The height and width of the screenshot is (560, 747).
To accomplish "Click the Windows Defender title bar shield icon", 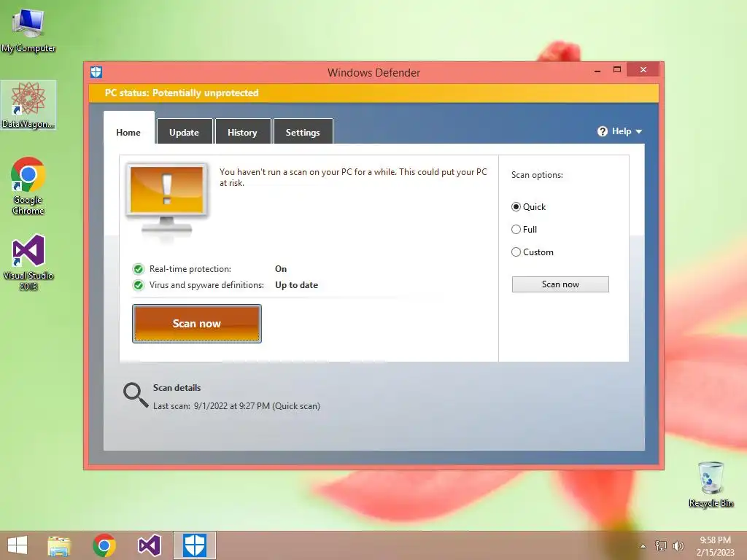I will click(x=96, y=72).
